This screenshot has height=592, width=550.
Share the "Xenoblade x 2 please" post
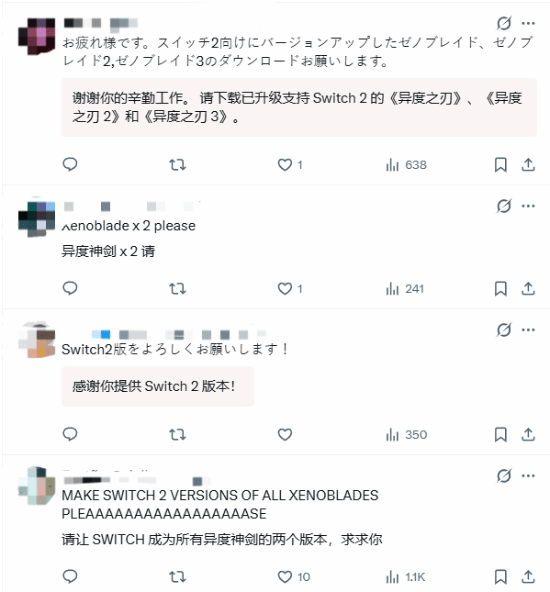coord(528,289)
